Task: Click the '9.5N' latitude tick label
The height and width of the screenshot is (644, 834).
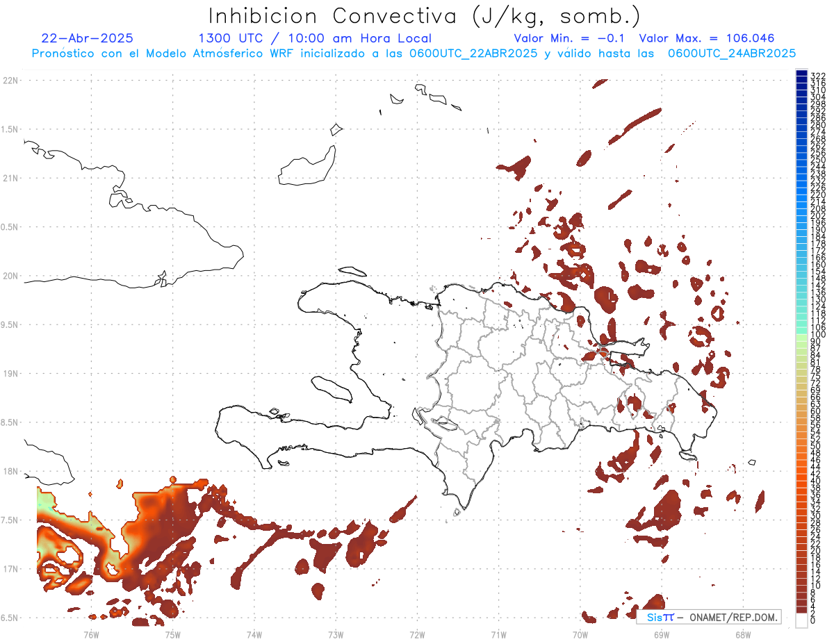Action: [10, 325]
